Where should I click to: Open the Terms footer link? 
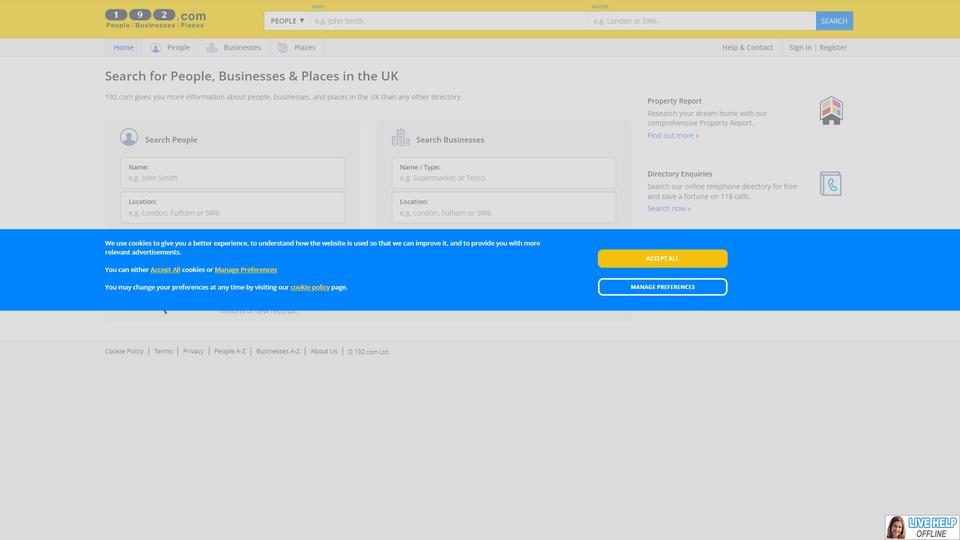(x=163, y=351)
